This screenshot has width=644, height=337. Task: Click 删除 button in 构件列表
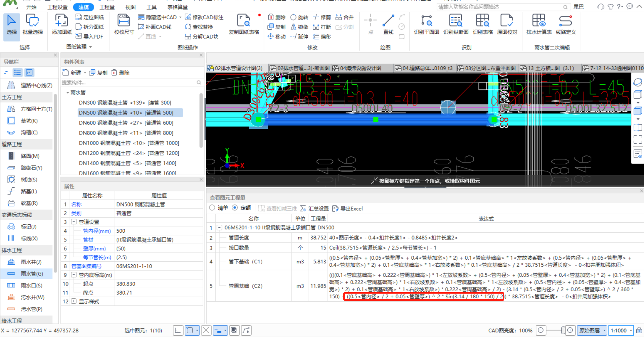[x=120, y=73]
